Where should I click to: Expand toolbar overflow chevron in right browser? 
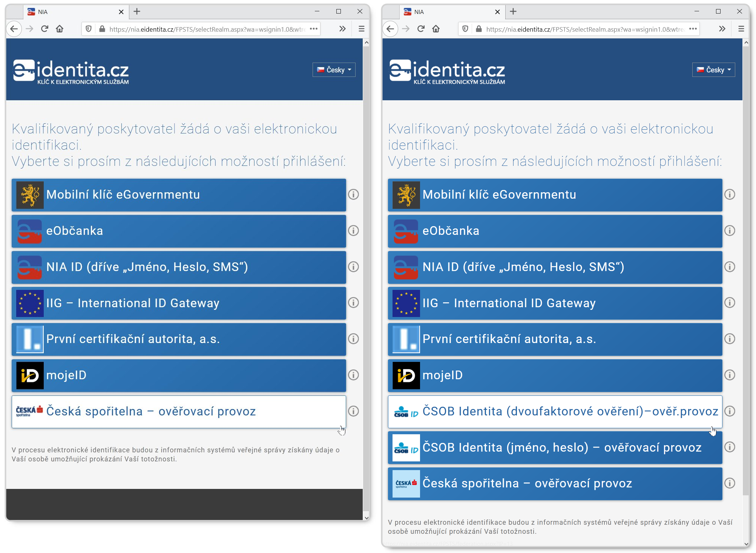(722, 29)
